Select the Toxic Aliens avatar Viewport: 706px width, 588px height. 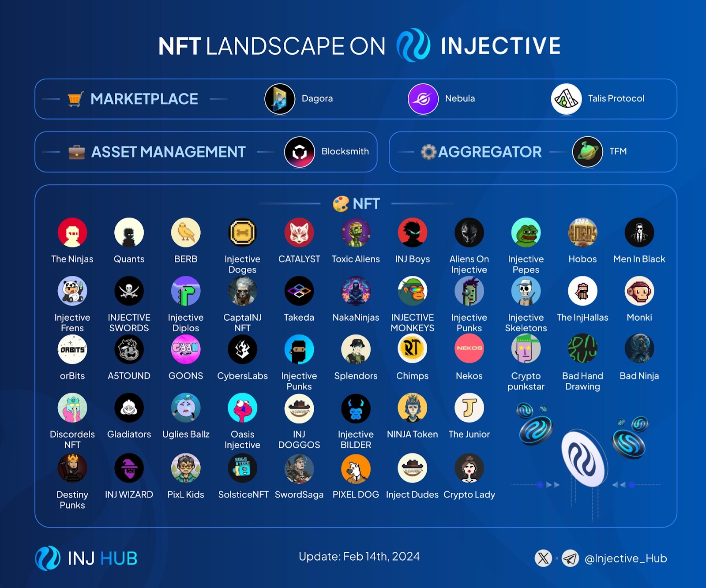(356, 233)
